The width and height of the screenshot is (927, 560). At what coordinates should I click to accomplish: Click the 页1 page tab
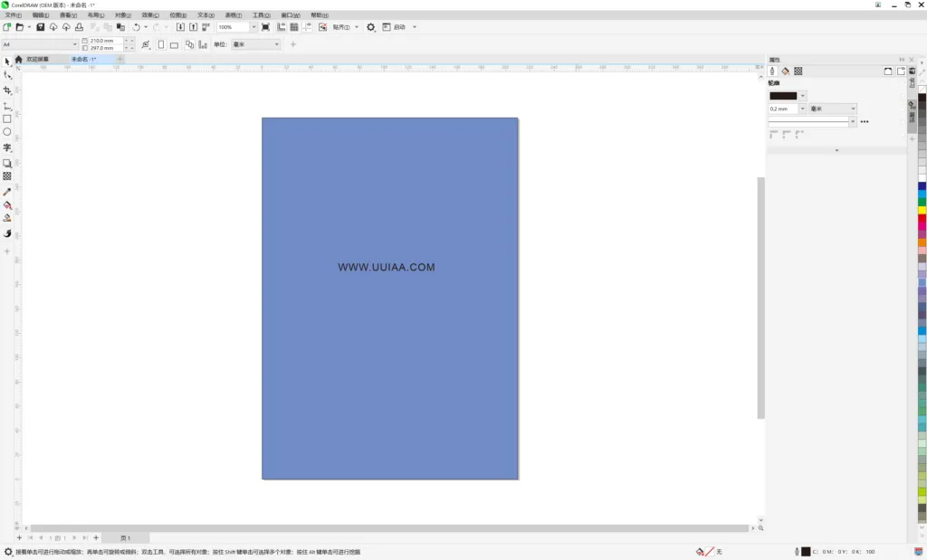click(125, 538)
